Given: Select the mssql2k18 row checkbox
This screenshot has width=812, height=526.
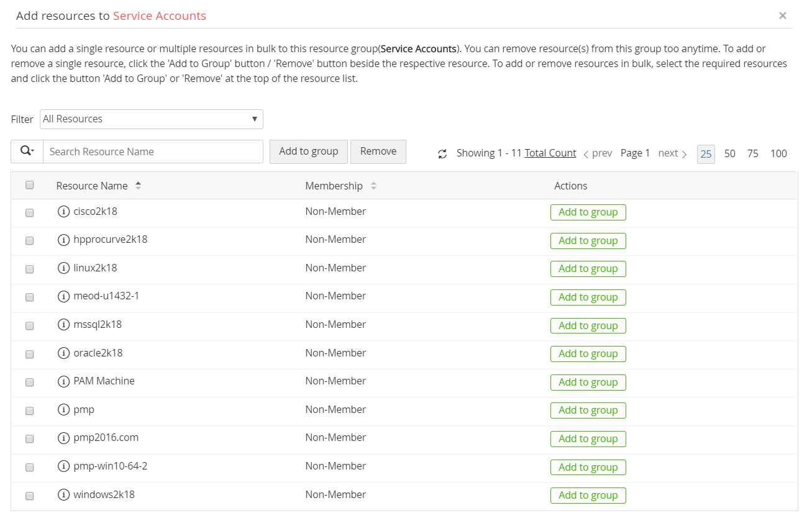Looking at the screenshot, I should click(x=29, y=325).
